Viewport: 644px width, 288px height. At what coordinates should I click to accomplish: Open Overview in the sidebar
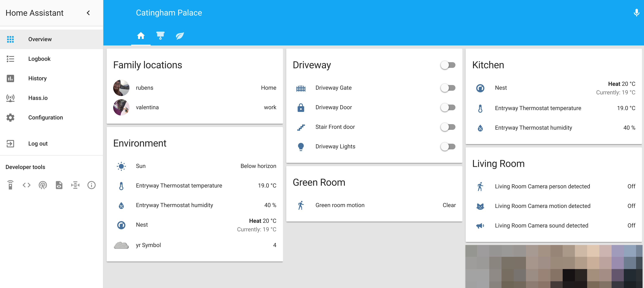pyautogui.click(x=52, y=39)
